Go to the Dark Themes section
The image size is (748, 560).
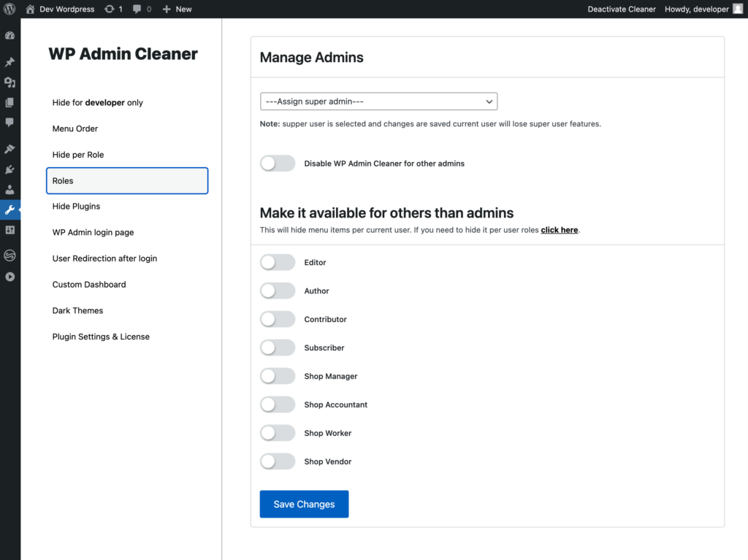pyautogui.click(x=77, y=310)
